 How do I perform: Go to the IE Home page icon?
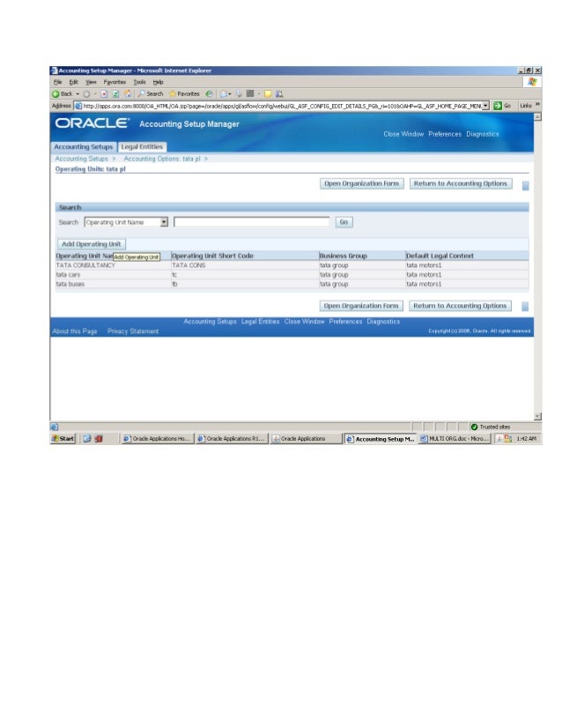[x=128, y=93]
